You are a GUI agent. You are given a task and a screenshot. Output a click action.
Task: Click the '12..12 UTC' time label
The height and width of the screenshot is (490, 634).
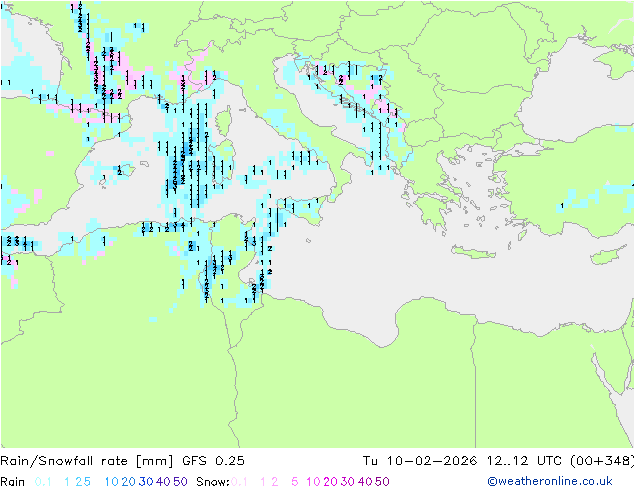pyautogui.click(x=524, y=461)
